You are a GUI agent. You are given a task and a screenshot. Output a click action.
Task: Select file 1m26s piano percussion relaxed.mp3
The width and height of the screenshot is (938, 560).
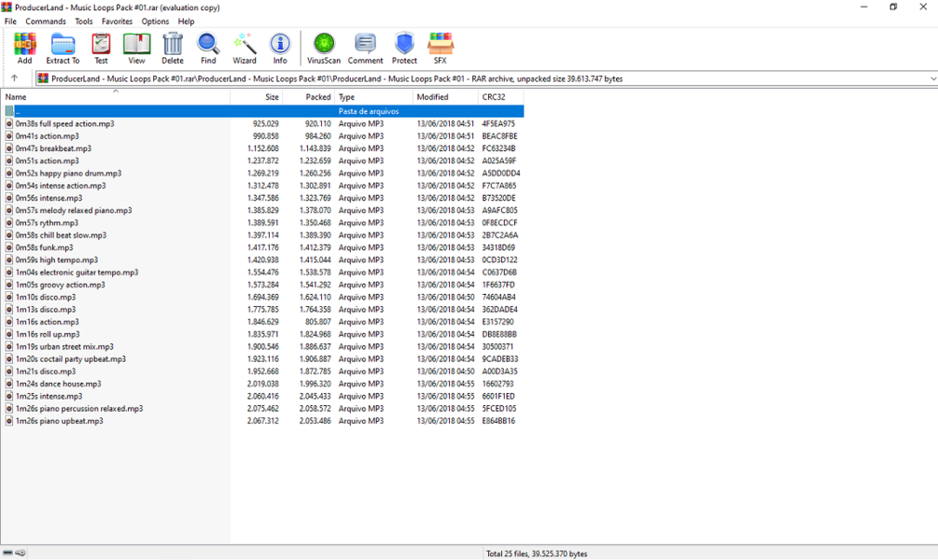pos(262,409)
